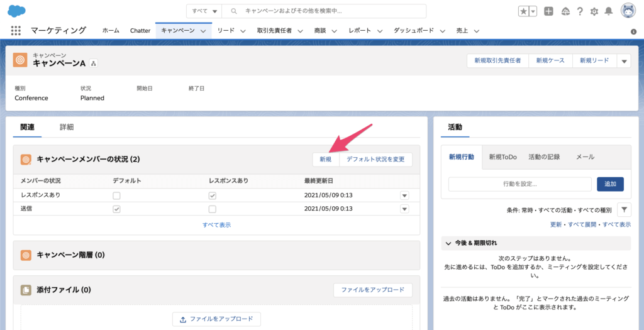
Task: Switch to the 詳細 tab
Action: [67, 127]
